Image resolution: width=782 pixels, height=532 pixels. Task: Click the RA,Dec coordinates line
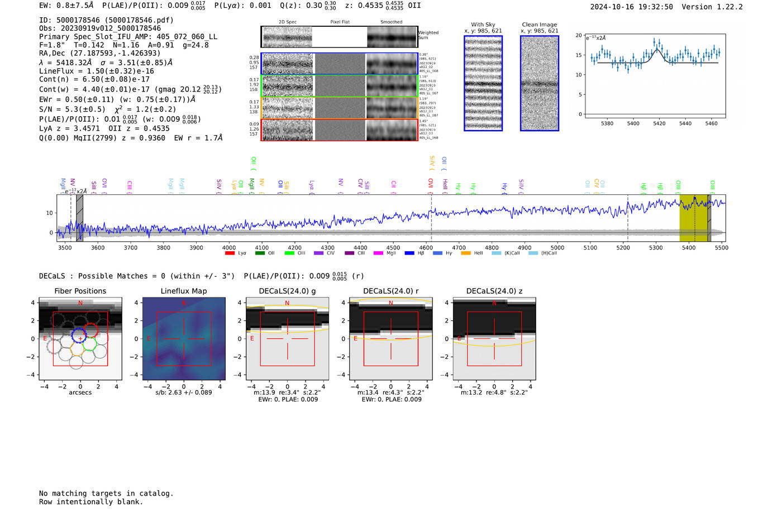[x=100, y=54]
